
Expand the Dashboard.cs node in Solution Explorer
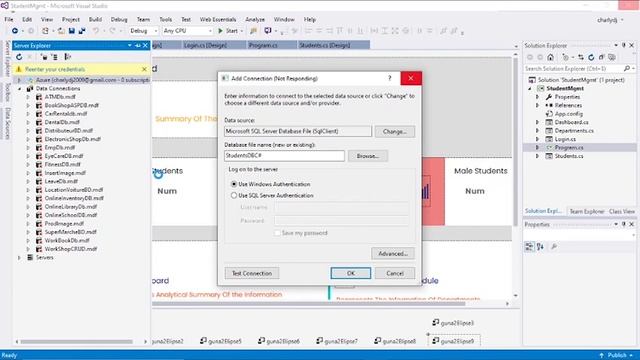[x=538, y=122]
